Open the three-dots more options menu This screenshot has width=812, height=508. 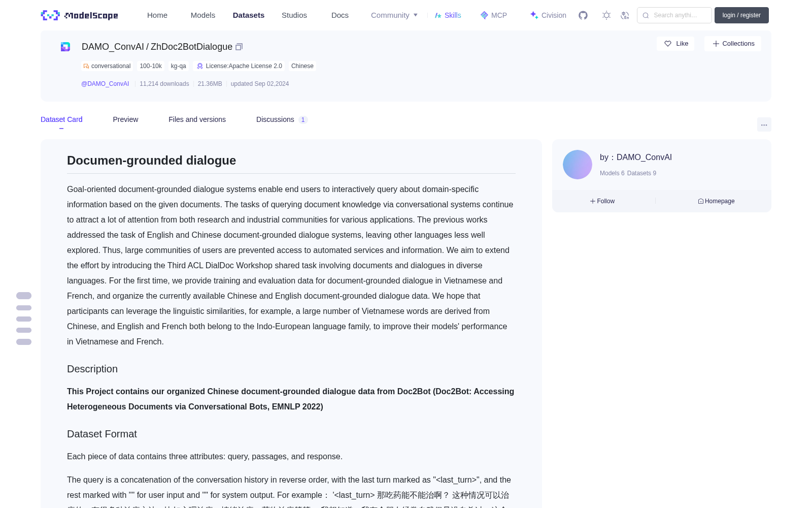click(764, 124)
